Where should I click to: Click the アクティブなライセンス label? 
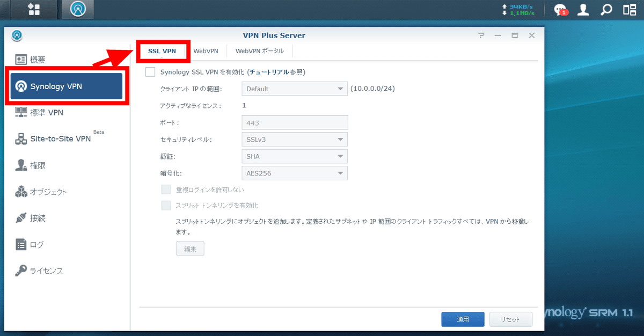(191, 106)
